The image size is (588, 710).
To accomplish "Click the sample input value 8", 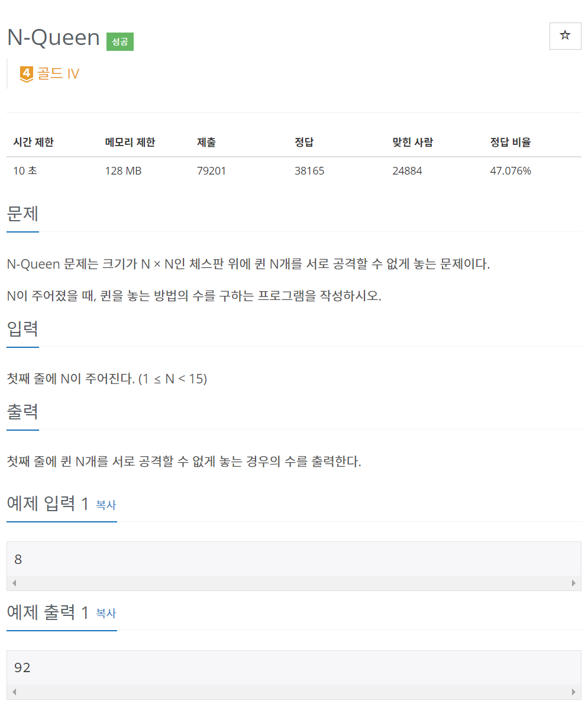I will (x=18, y=559).
